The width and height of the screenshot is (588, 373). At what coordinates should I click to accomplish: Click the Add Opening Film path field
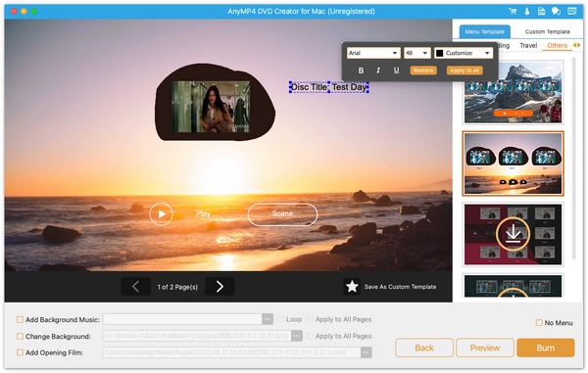(x=231, y=352)
